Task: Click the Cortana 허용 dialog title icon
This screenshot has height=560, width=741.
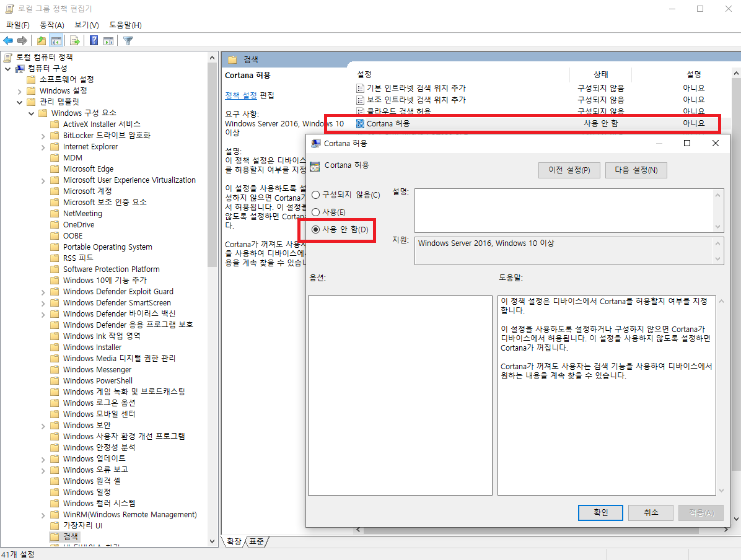Action: click(x=316, y=143)
